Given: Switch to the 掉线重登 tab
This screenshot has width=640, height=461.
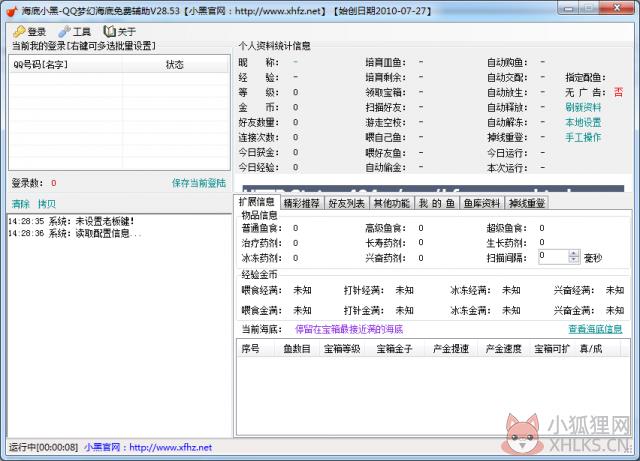Looking at the screenshot, I should tap(527, 203).
